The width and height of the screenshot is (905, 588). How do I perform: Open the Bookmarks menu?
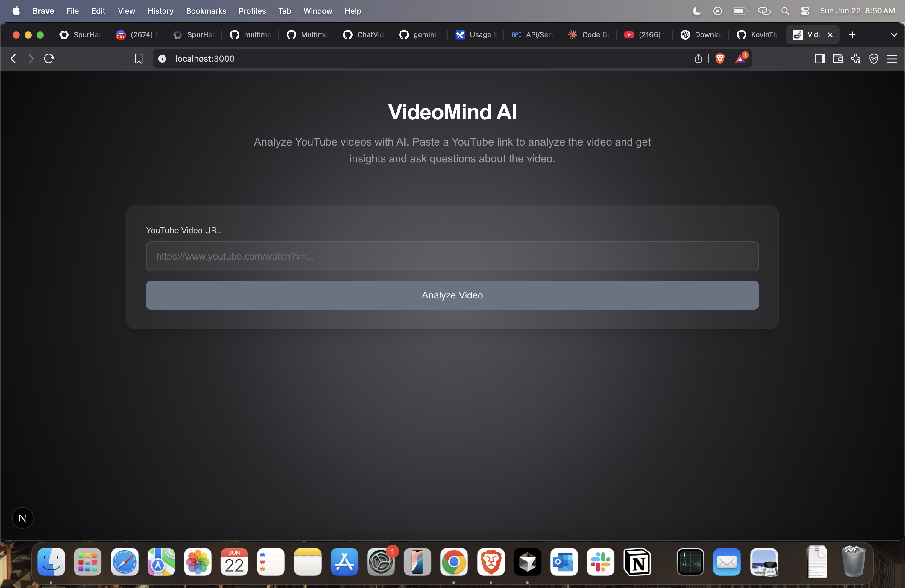(x=206, y=11)
